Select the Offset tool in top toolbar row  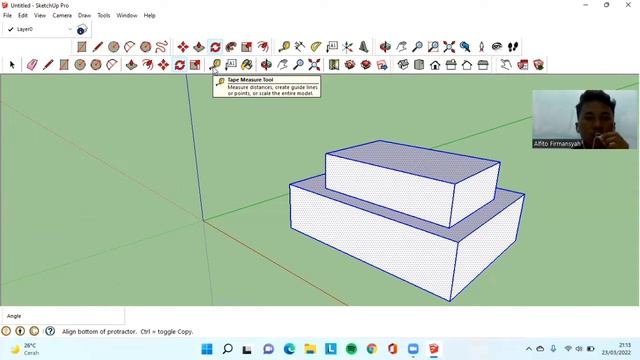pos(263,47)
